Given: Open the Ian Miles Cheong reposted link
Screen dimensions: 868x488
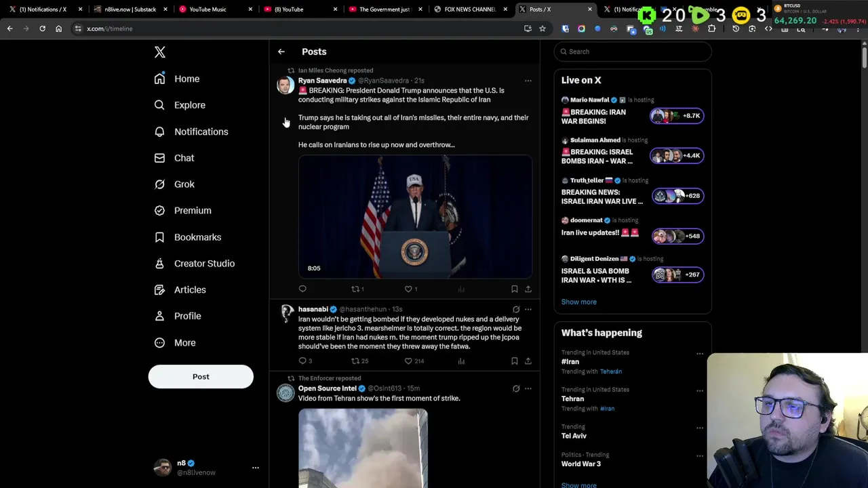Looking at the screenshot, I should coord(336,70).
